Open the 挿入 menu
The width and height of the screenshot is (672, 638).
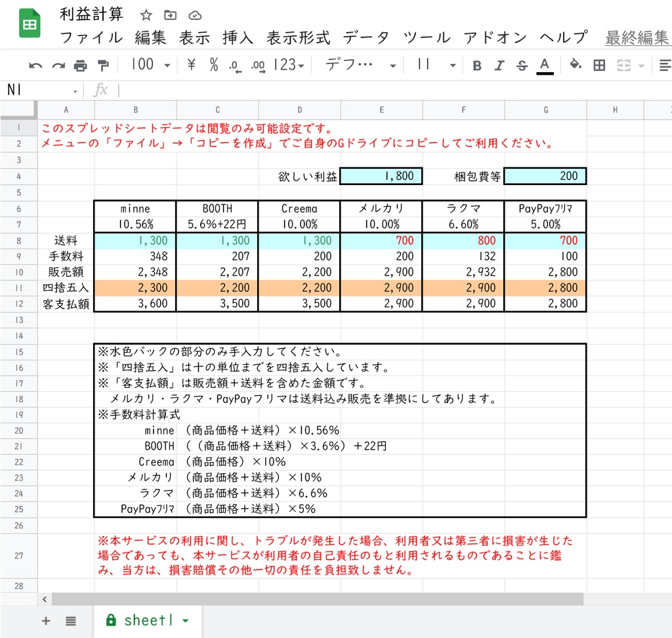[238, 37]
